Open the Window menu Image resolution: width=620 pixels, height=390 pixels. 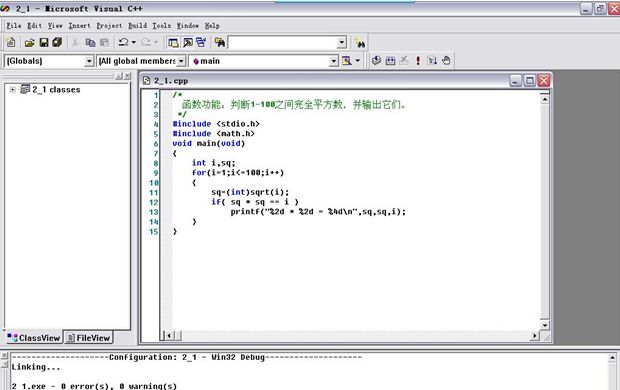point(187,26)
